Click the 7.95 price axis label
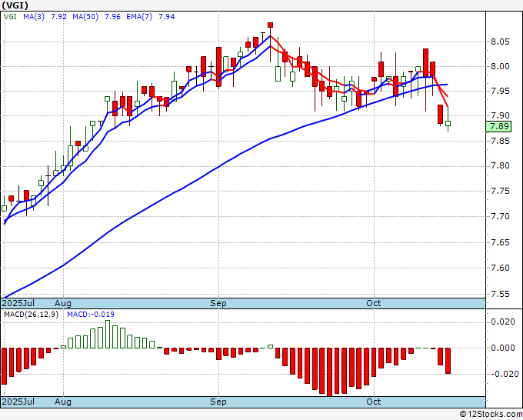 tap(501, 91)
